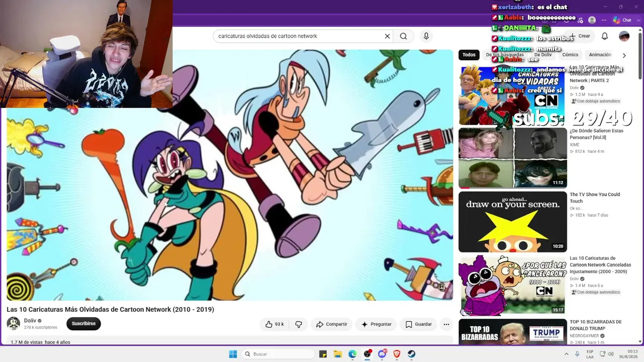Open OBS Studio from the taskbar

pyautogui.click(x=367, y=354)
